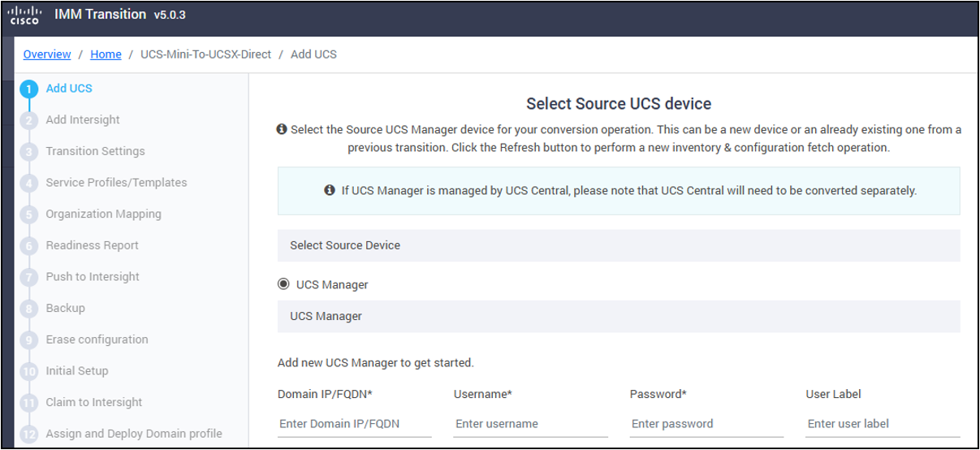The height and width of the screenshot is (450, 980).
Task: Click the v5.0.3 version label
Action: [170, 15]
